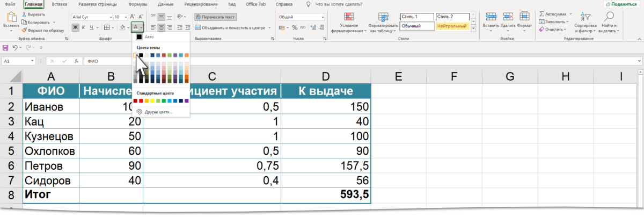The image size is (644, 217).
Task: Click the Paste (Вставить) clipboard icon
Action: 11,17
